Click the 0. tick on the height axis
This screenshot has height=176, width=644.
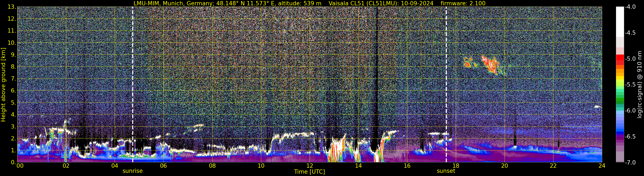point(13,162)
